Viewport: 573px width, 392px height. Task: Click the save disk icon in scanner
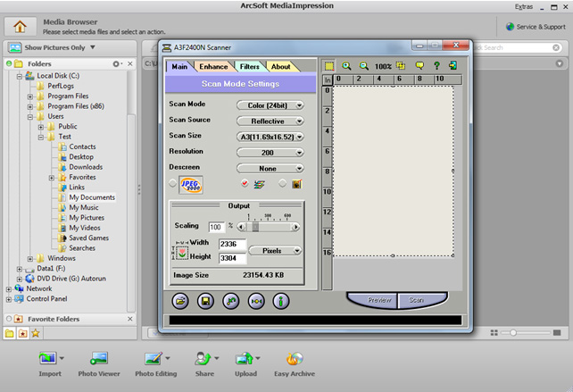[x=205, y=301]
